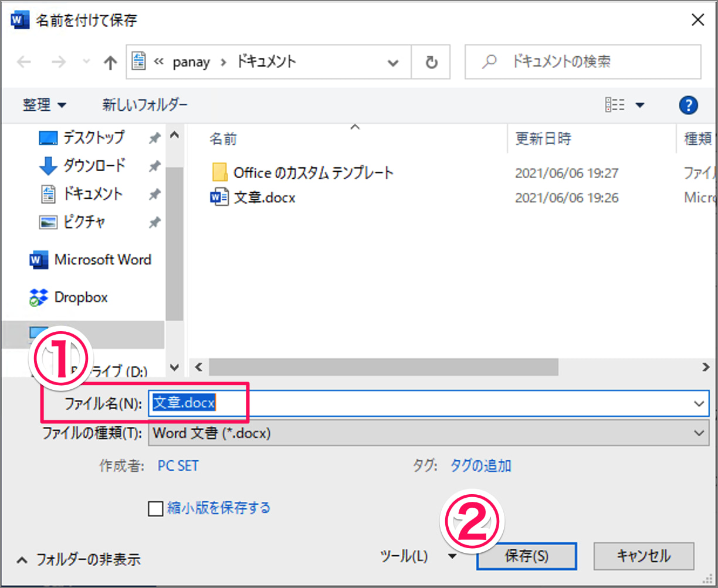Enable 縮小版を保存する checkbox
This screenshot has width=718, height=588.
[155, 508]
